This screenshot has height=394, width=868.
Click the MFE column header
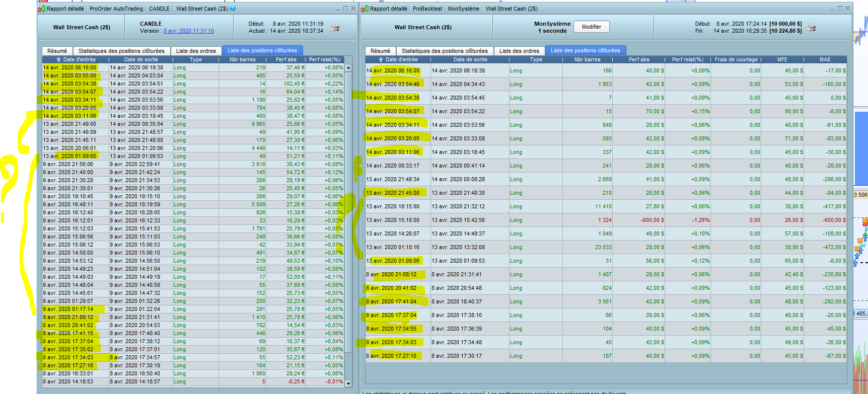click(x=782, y=59)
